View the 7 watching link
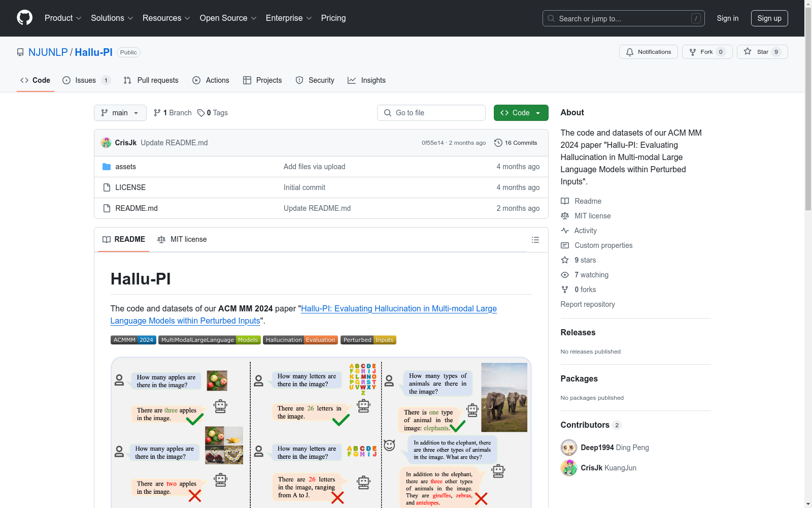812x508 pixels. pyautogui.click(x=585, y=275)
